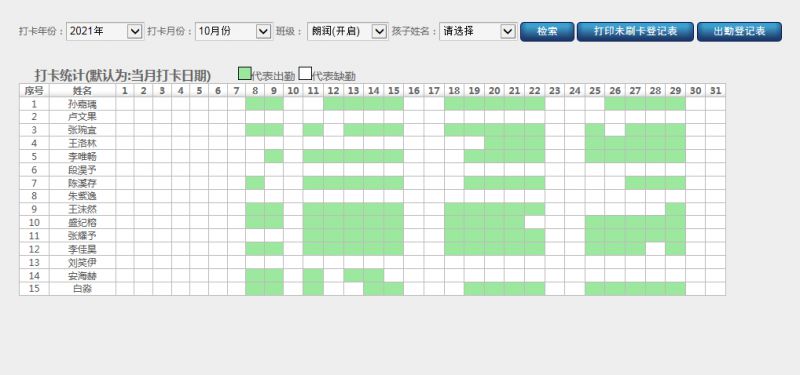The width and height of the screenshot is (800, 375).
Task: Select the name 卢文果 in row 2
Action: [82, 117]
